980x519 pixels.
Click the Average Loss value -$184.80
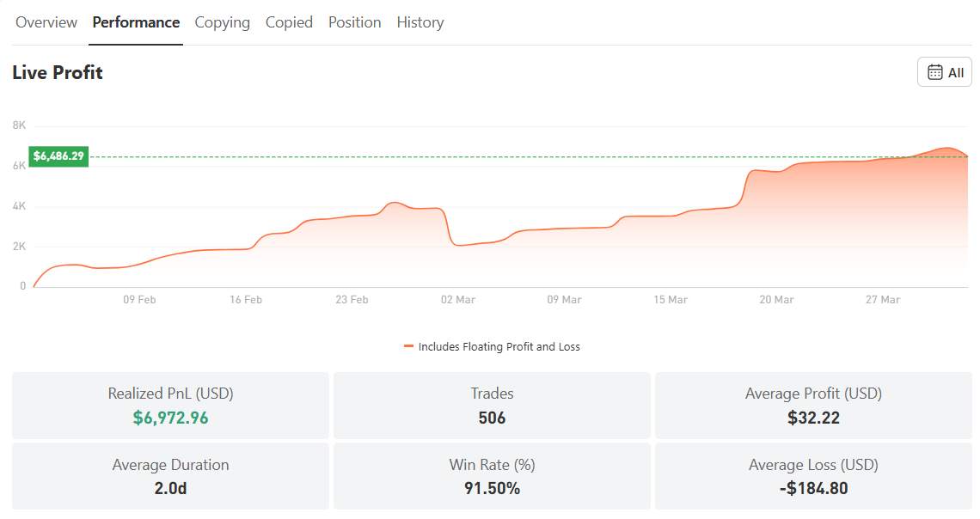tap(812, 487)
